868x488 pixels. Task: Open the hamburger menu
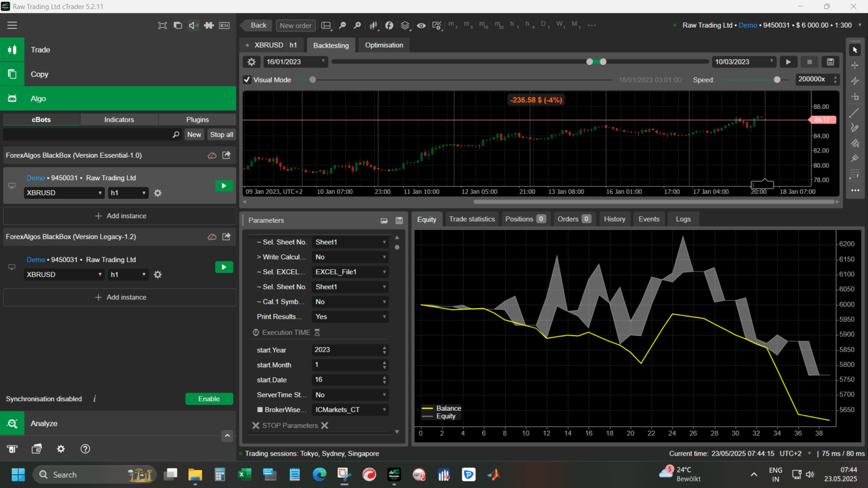(12, 25)
